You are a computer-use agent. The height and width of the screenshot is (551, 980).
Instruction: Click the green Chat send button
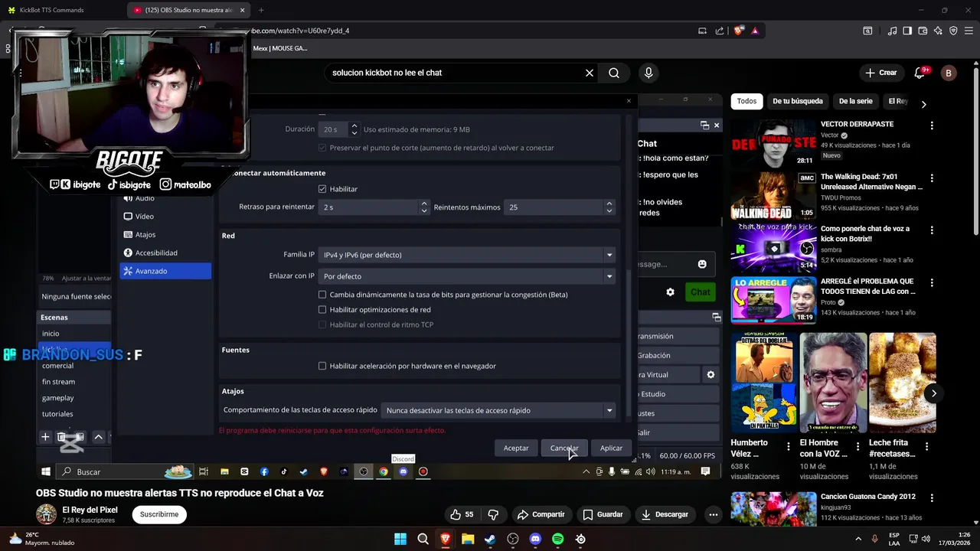click(x=701, y=292)
